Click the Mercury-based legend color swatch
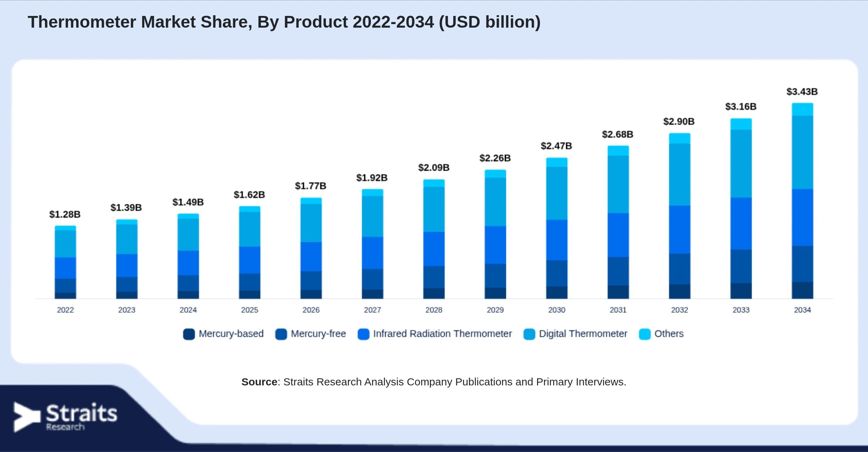 click(189, 334)
